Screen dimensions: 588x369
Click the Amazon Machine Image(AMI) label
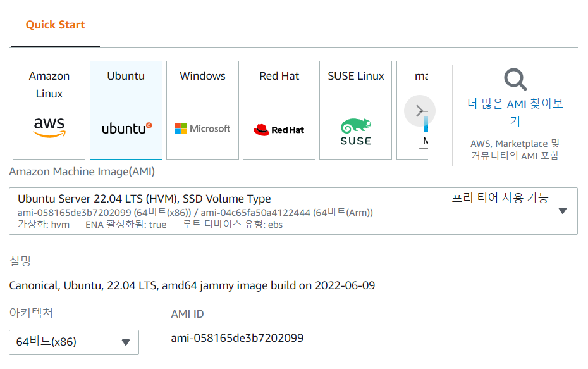(82, 172)
